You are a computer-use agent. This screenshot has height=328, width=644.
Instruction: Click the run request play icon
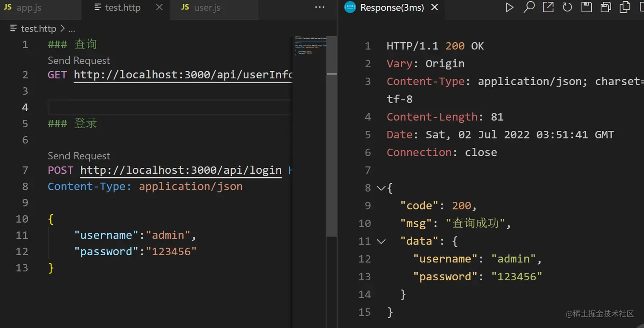509,8
